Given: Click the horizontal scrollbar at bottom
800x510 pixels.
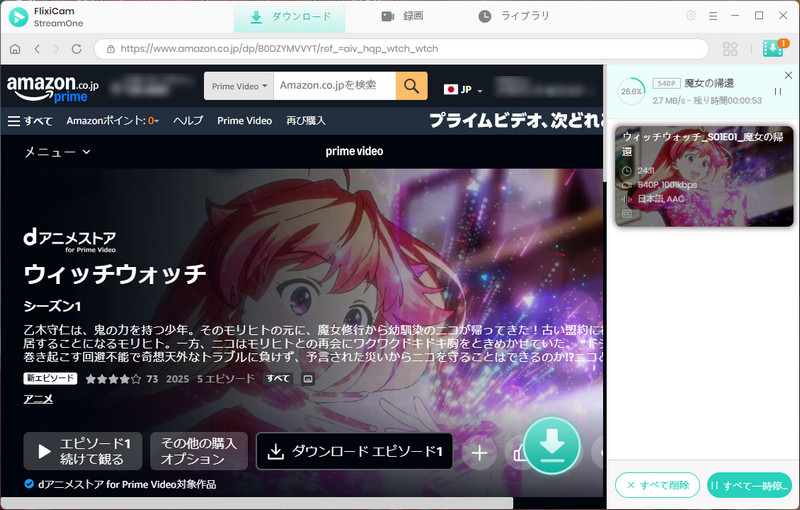Looking at the screenshot, I should pos(257,503).
